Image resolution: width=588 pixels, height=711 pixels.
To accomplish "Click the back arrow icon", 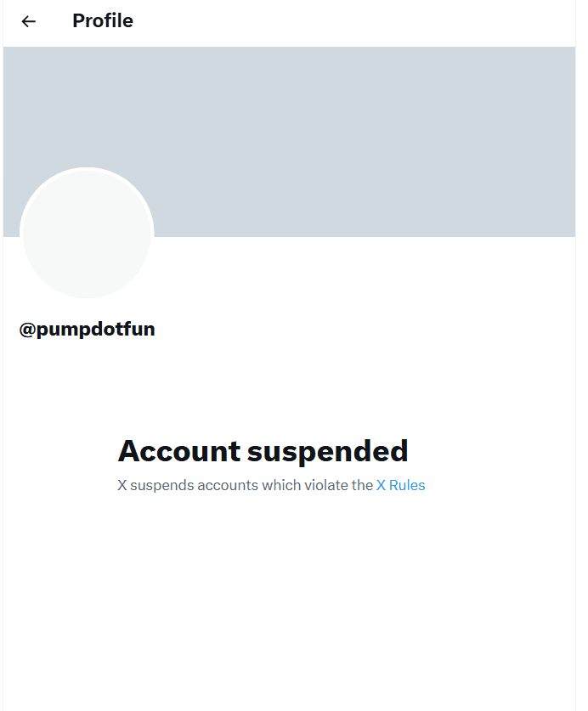I will (29, 21).
